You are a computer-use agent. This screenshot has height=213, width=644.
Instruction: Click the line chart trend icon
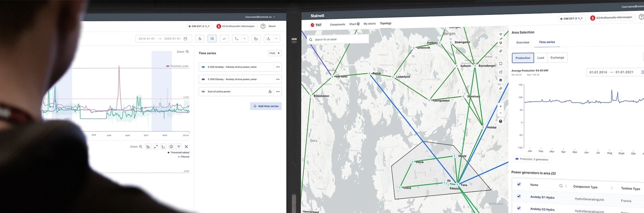pyautogui.click(x=224, y=38)
